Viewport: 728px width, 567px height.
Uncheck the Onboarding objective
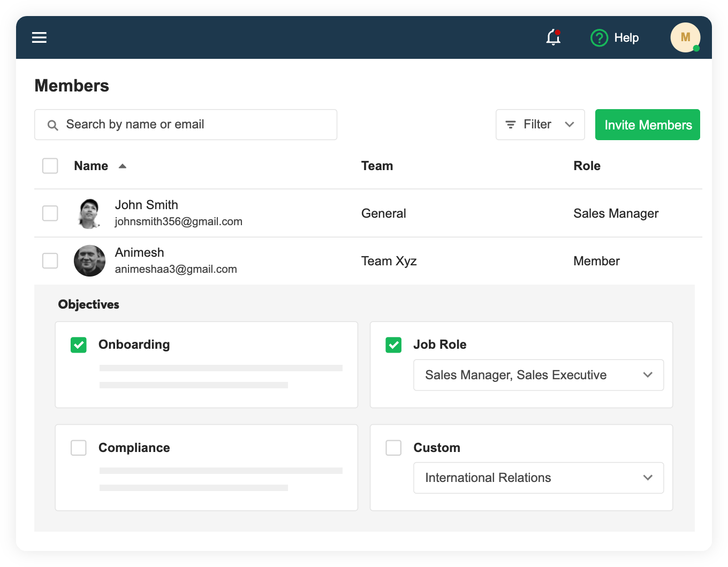click(x=79, y=345)
